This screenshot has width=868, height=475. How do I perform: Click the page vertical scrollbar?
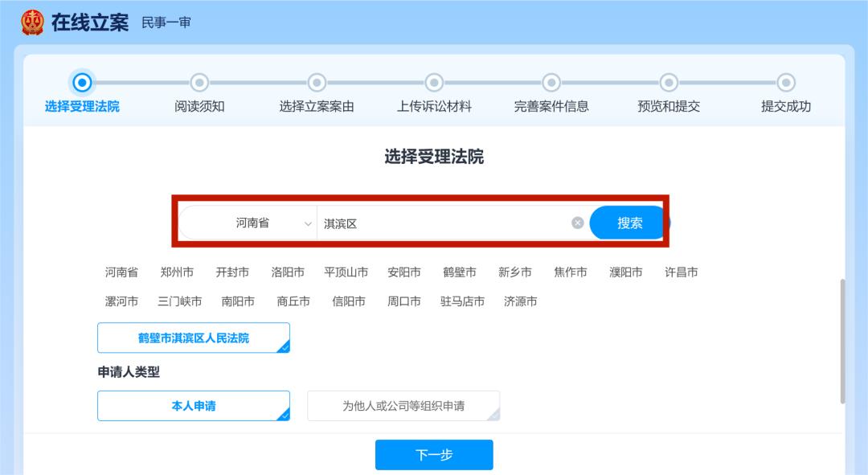pos(842,342)
